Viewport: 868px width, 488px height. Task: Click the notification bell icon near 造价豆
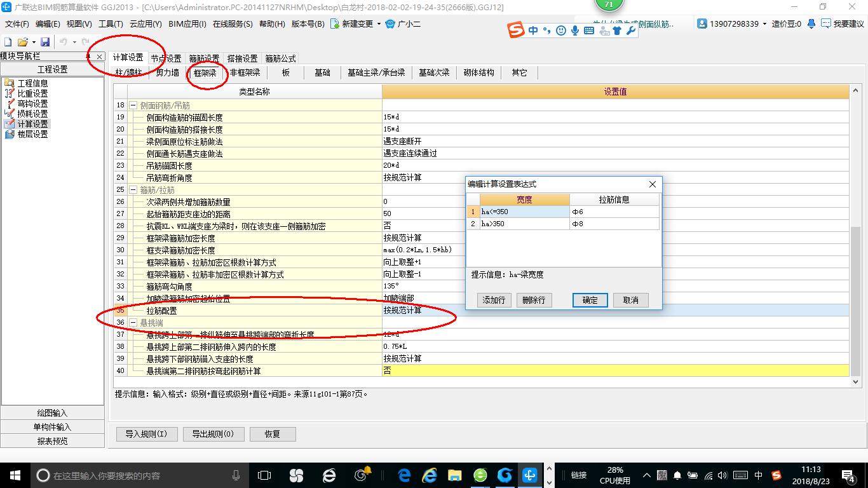[811, 24]
